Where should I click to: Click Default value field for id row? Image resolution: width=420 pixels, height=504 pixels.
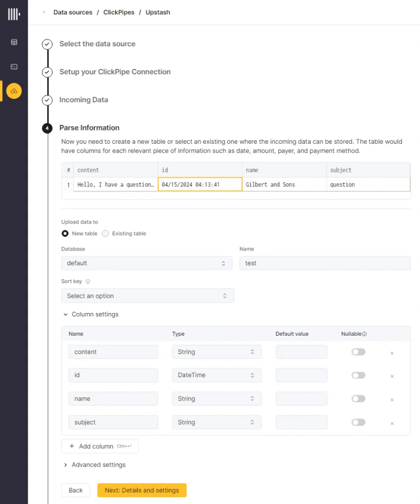(x=301, y=375)
